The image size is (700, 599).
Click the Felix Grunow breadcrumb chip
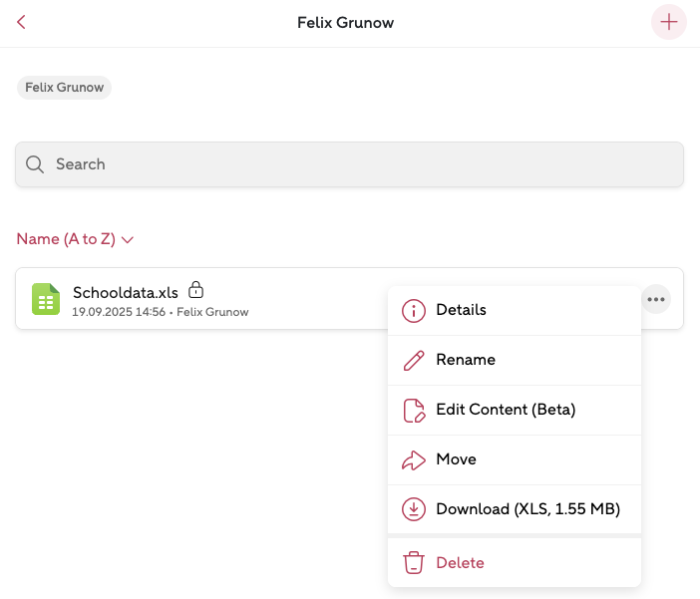point(64,88)
